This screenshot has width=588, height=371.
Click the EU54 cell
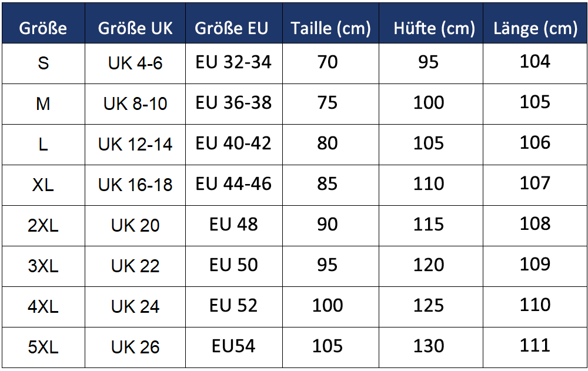tap(233, 346)
